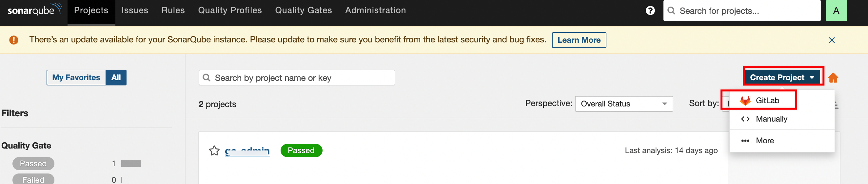Screen dimensions: 868x184
Task: Go to Quality Profiles tab
Action: 230,11
